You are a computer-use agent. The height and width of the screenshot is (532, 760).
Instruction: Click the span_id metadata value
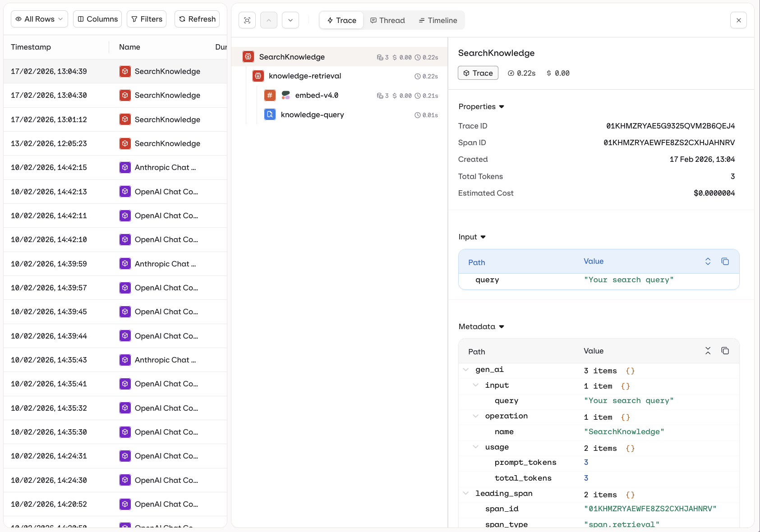pos(650,509)
